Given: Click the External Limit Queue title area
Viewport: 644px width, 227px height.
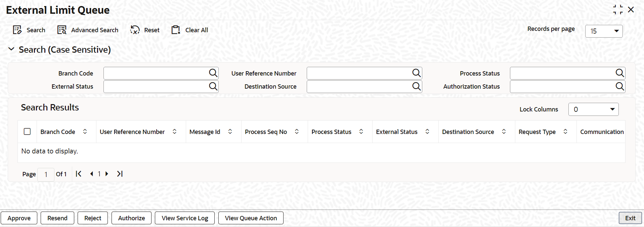Looking at the screenshot, I should pos(57,10).
